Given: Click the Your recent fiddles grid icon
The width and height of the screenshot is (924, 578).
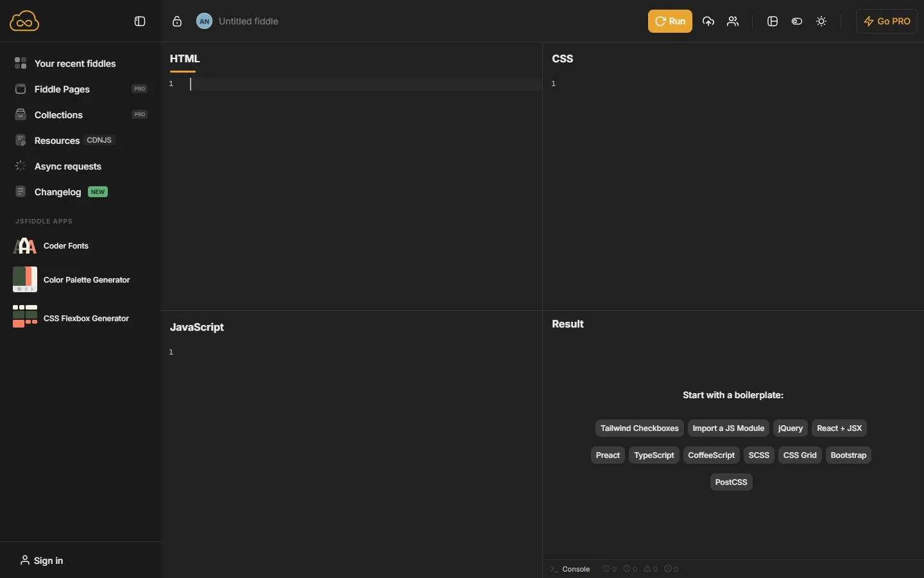Looking at the screenshot, I should coord(21,63).
